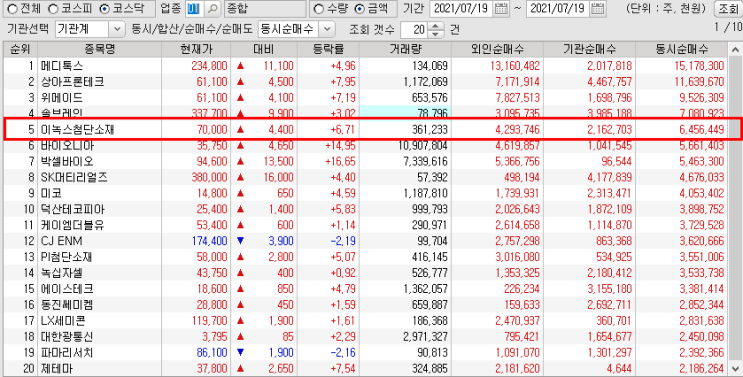The image size is (743, 377).
Task: Select the 미코 stock name
Action: (51, 193)
